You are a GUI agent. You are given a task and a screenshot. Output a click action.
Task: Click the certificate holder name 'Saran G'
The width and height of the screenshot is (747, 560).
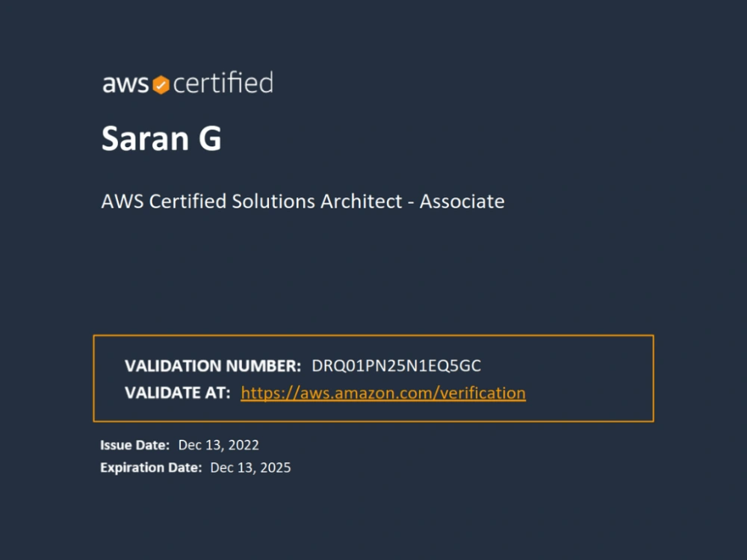pos(161,138)
